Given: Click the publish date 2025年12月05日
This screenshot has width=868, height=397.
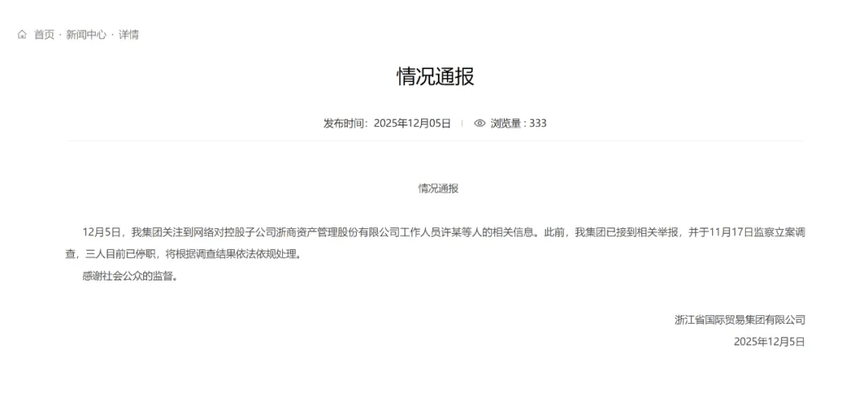Looking at the screenshot, I should [x=412, y=123].
